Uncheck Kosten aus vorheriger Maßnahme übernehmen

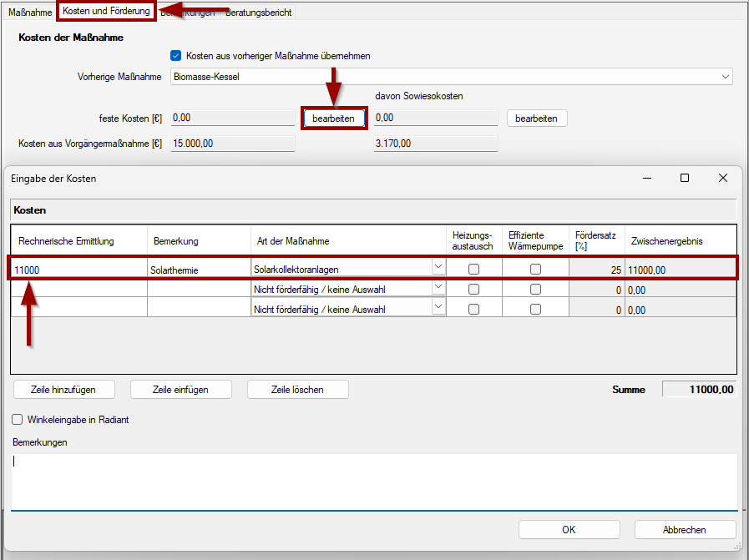click(x=176, y=56)
